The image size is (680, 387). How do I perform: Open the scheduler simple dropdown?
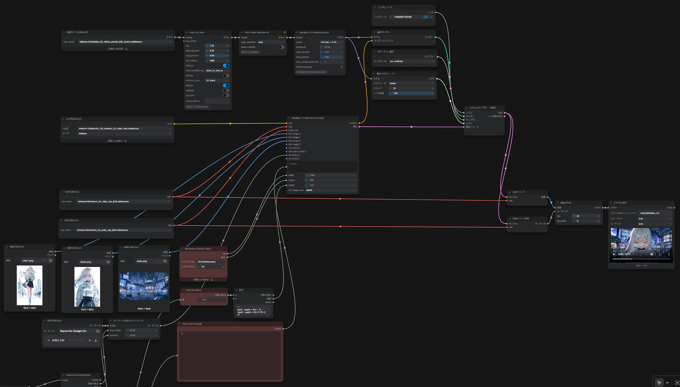(x=412, y=83)
